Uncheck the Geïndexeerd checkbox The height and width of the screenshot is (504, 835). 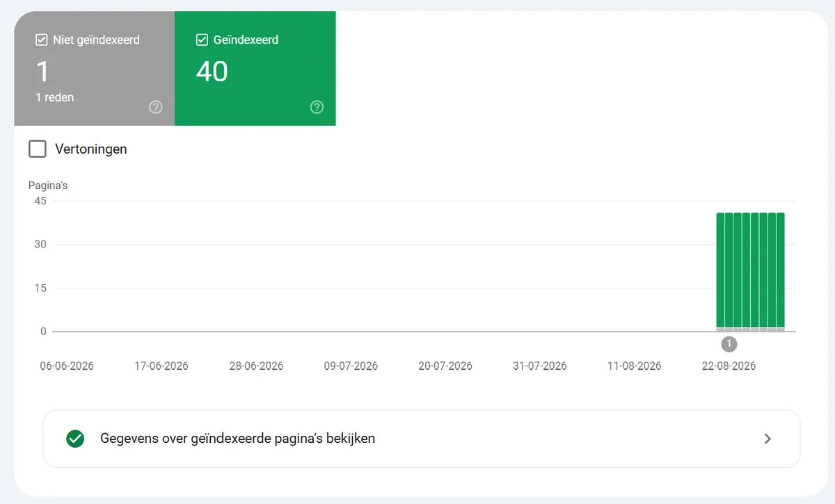point(202,40)
